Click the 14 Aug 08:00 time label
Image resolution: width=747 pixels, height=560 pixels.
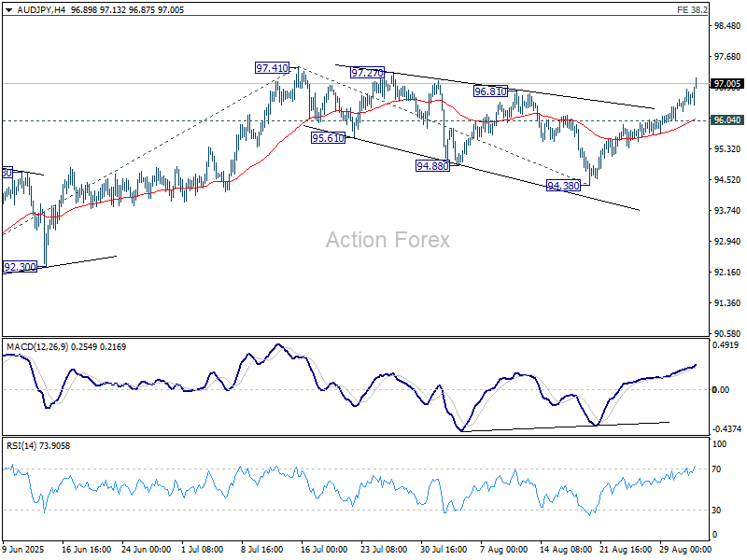pyautogui.click(x=564, y=550)
